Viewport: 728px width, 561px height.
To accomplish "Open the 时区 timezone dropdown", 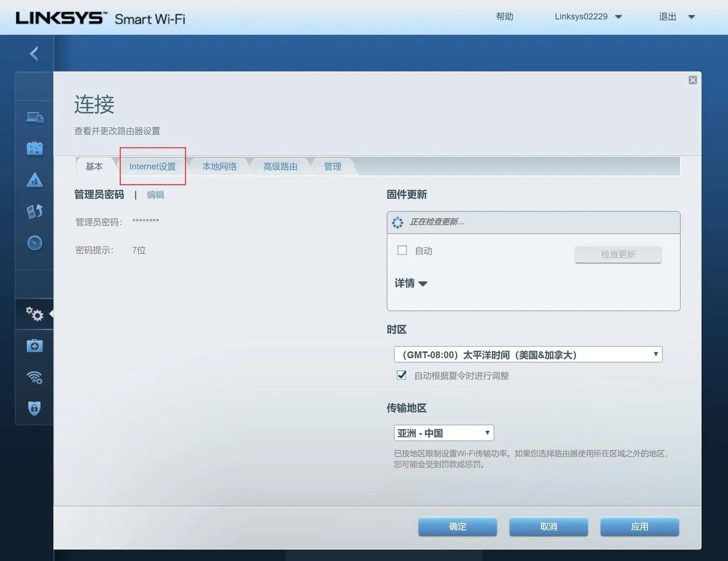I will point(528,354).
